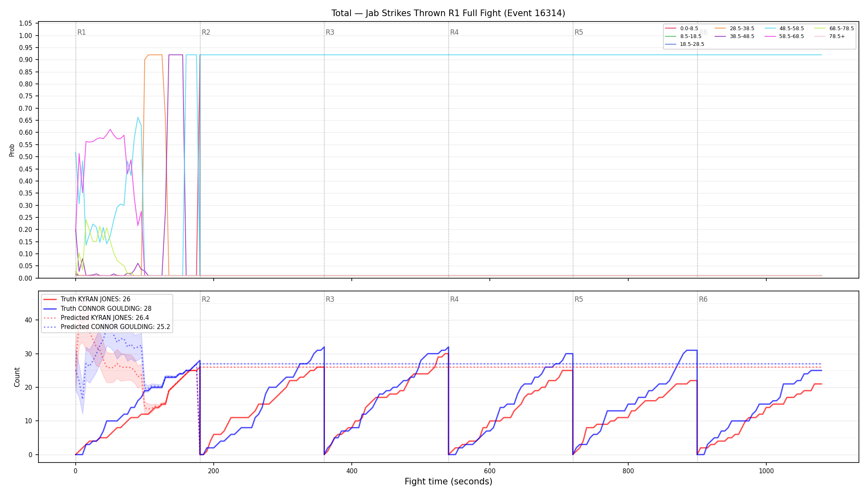
Task: Click the R2 round marker in the Prob chart
Action: 206,32
